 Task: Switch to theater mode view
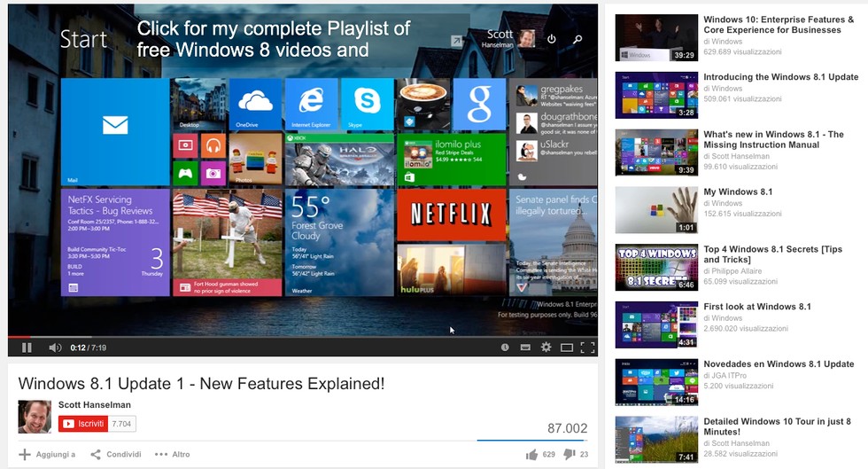tap(566, 348)
